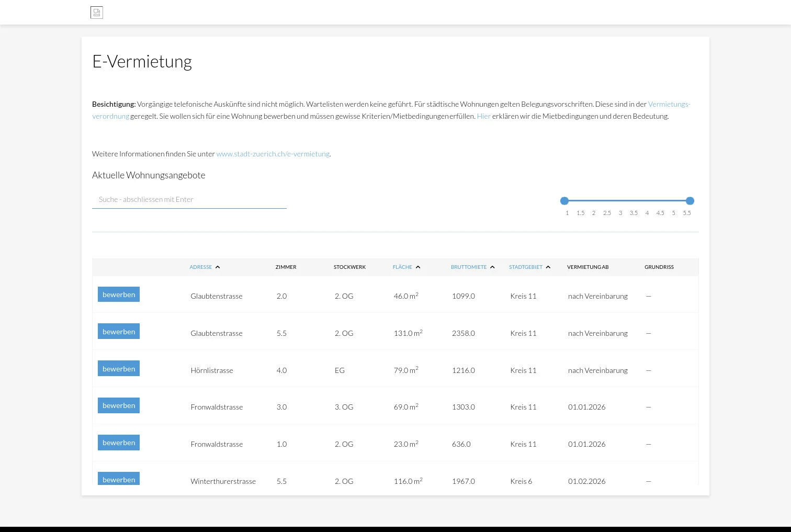
Task: Click the Fläche sort arrow icon
Action: pyautogui.click(x=418, y=267)
